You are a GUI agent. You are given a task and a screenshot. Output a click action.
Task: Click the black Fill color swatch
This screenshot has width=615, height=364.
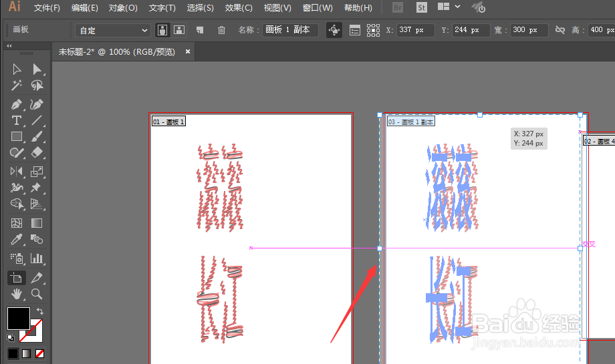(x=19, y=318)
